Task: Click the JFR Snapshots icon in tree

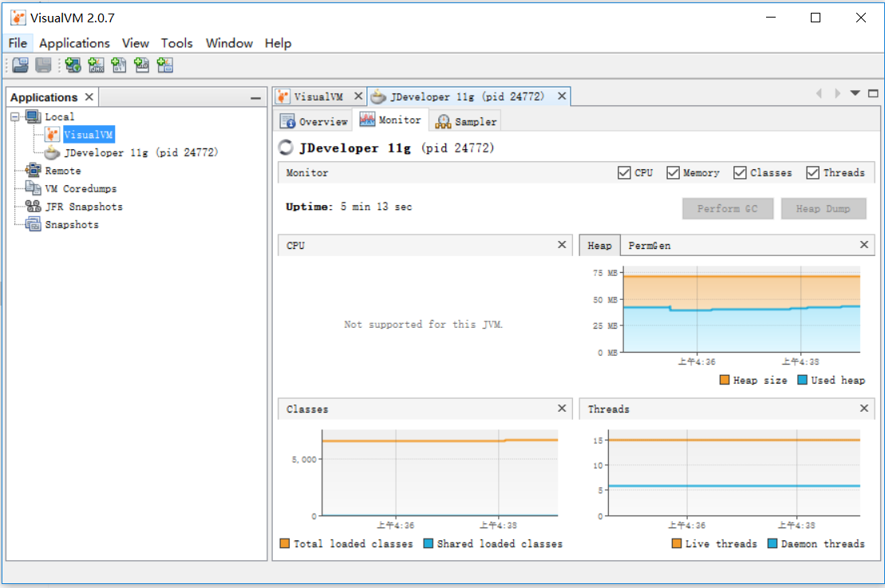Action: [34, 207]
